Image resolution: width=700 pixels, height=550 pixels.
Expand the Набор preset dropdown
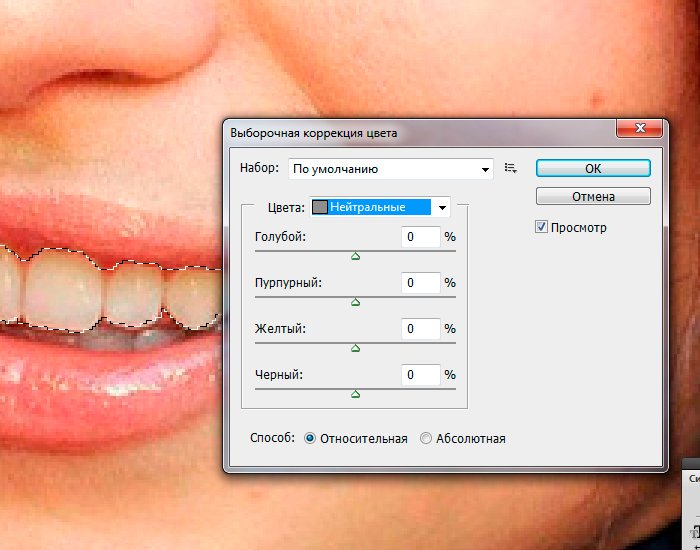(485, 169)
